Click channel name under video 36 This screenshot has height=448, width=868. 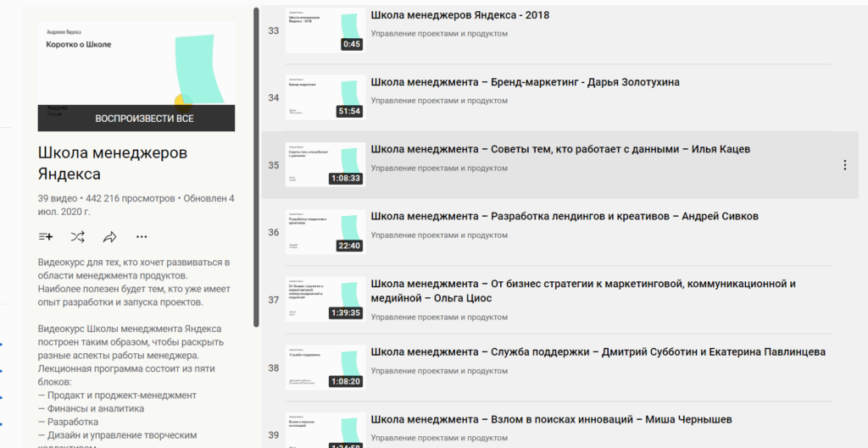point(439,235)
